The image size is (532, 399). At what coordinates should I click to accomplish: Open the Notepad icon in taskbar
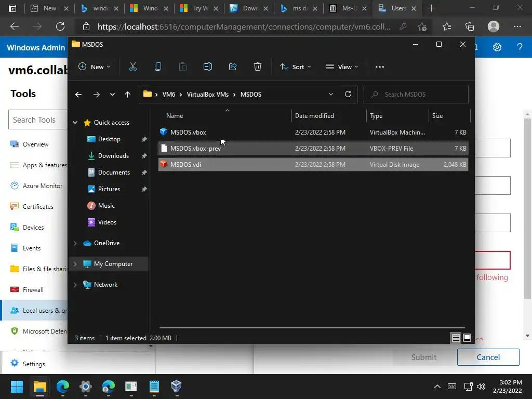click(154, 386)
